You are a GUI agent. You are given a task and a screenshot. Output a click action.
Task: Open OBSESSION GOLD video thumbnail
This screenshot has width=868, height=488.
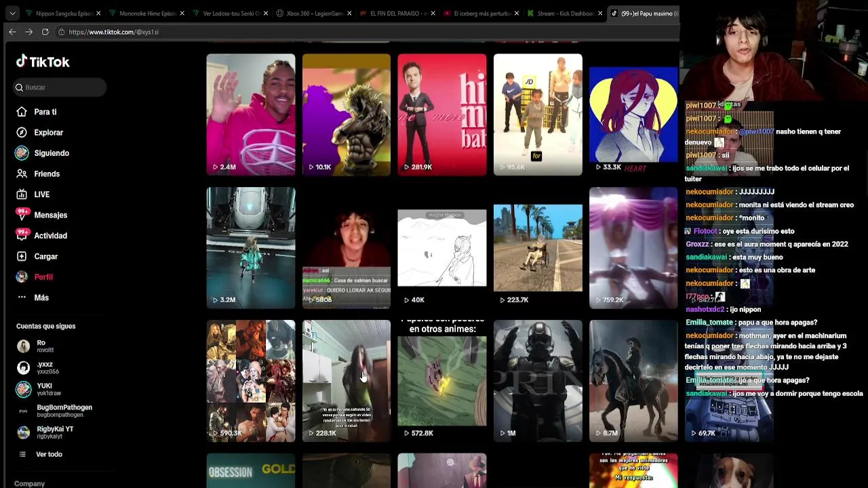tap(251, 470)
